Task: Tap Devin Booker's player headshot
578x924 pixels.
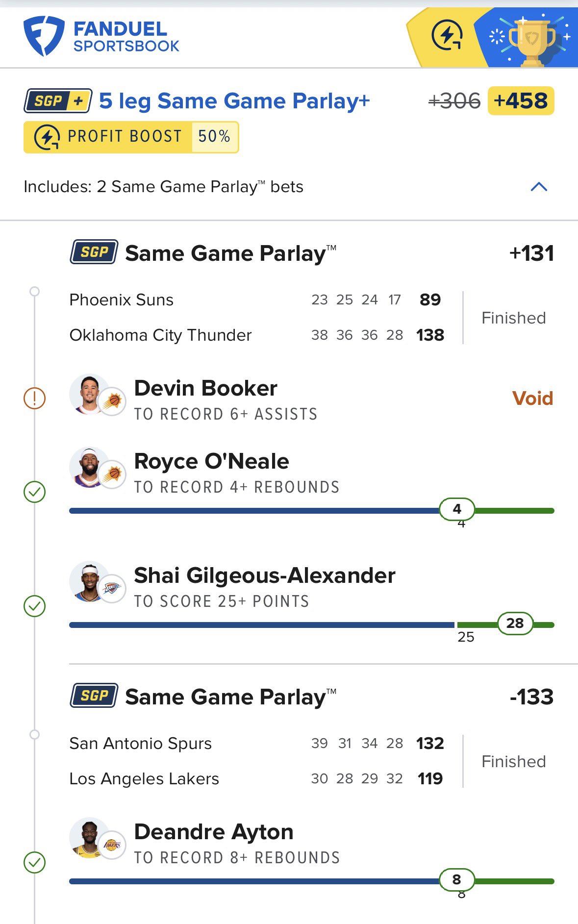Action: pyautogui.click(x=90, y=394)
